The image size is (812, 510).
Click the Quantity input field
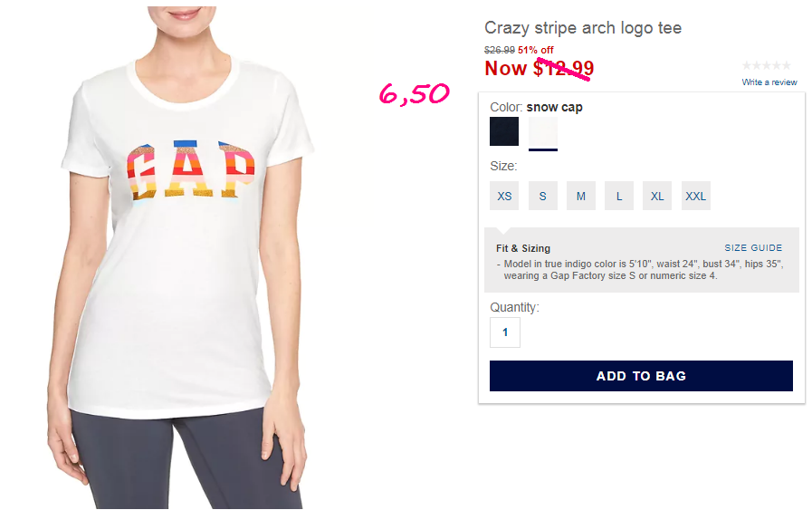tap(505, 332)
